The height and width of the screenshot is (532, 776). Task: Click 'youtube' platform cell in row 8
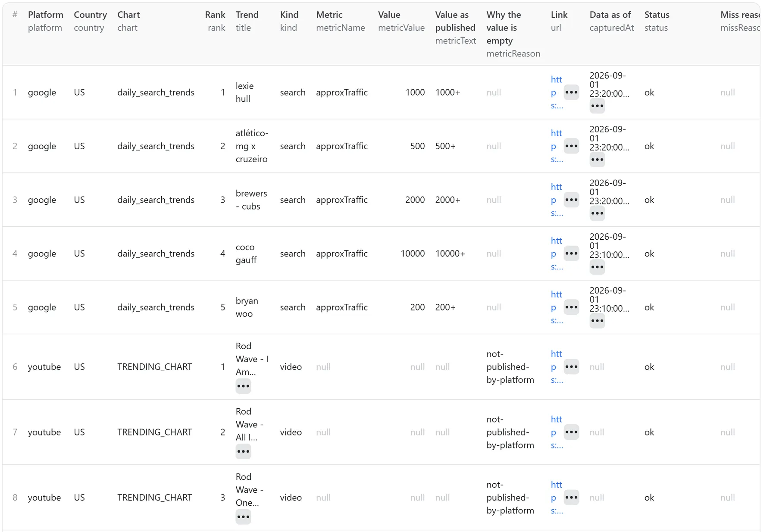[44, 498]
